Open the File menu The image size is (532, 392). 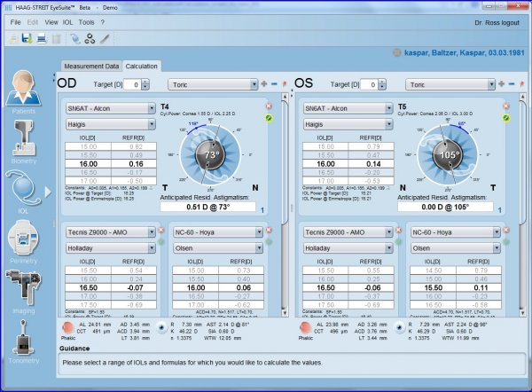(15, 22)
